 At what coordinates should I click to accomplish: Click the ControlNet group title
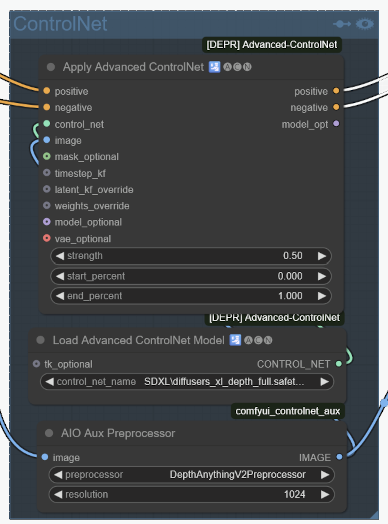[60, 24]
